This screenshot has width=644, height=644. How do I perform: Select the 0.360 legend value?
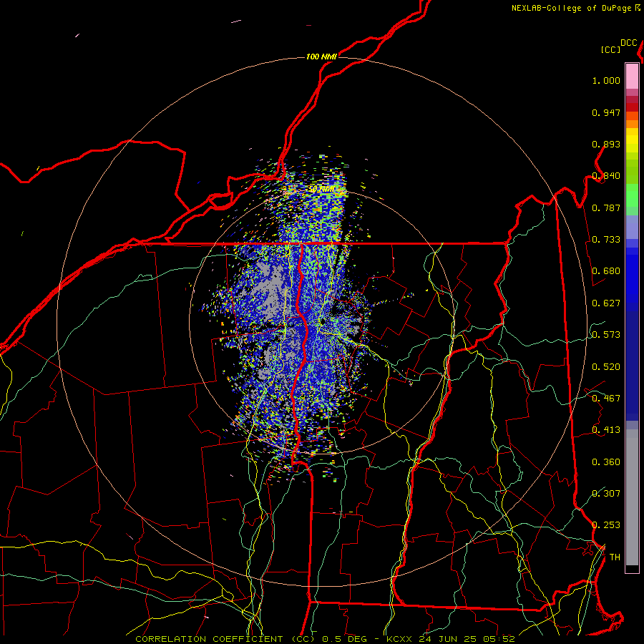pos(606,462)
